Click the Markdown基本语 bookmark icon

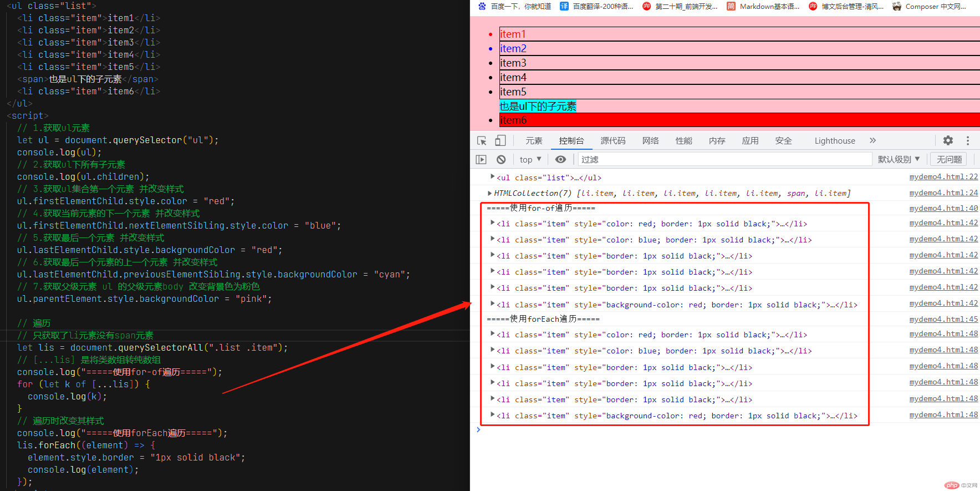point(731,7)
